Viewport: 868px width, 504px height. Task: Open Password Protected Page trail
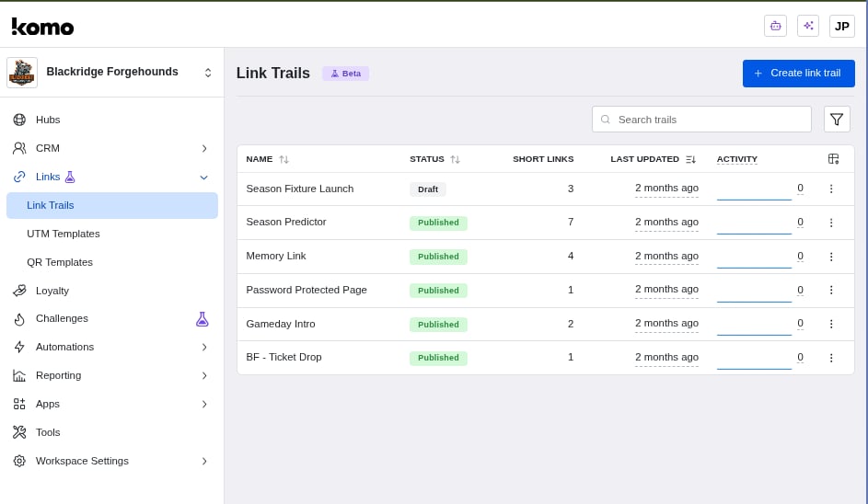pos(307,290)
